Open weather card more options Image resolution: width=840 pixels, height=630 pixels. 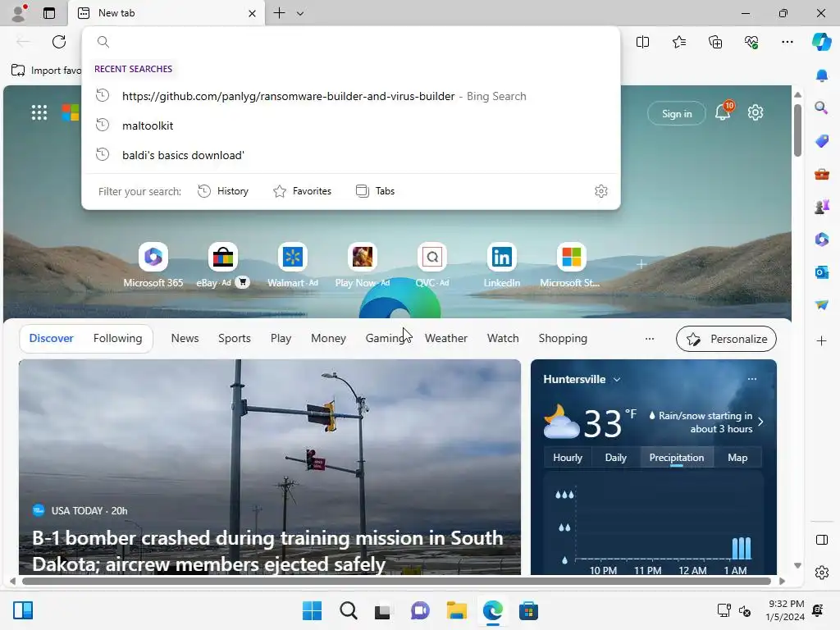(x=752, y=379)
